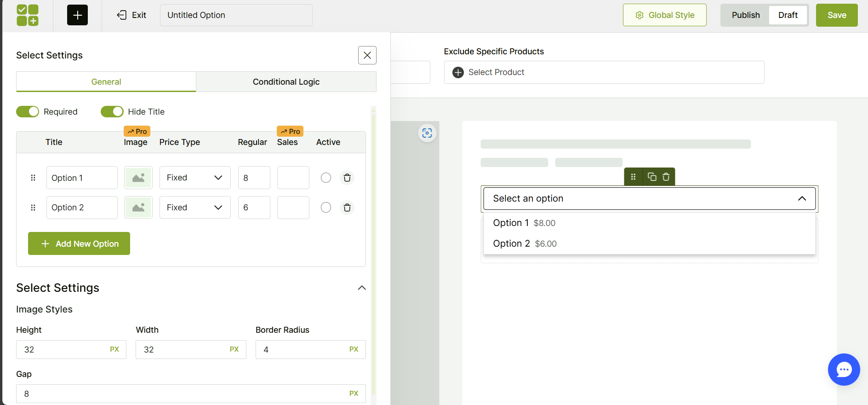Click the preview focus scan icon

click(x=427, y=133)
